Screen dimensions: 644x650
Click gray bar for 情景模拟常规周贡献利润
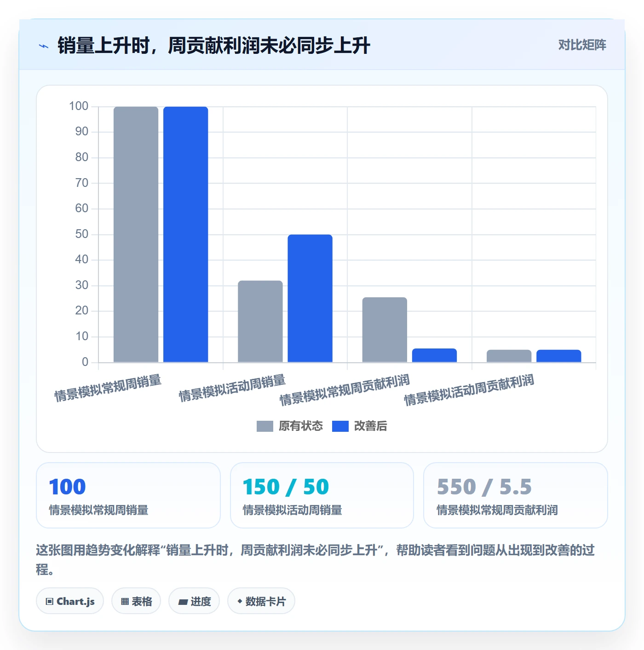coord(385,330)
